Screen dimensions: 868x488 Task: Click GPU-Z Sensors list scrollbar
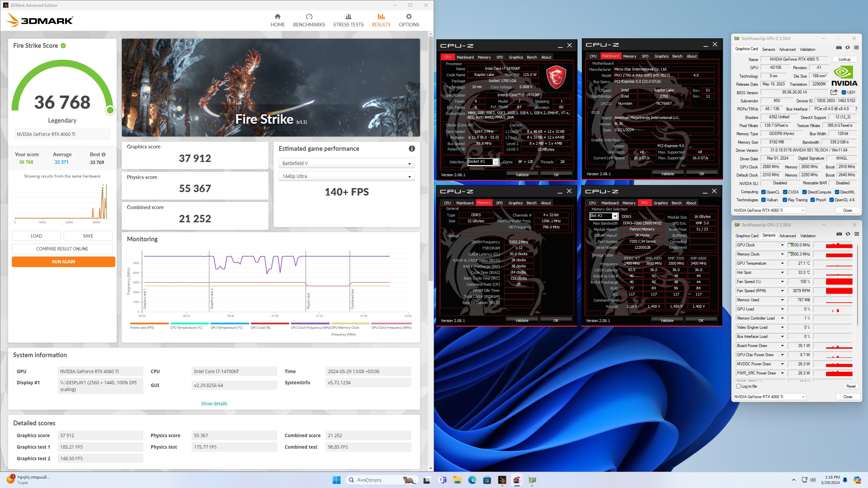click(858, 285)
